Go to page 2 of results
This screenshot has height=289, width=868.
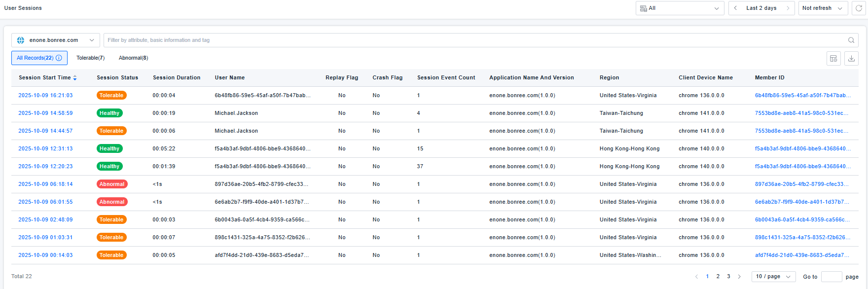pyautogui.click(x=718, y=277)
